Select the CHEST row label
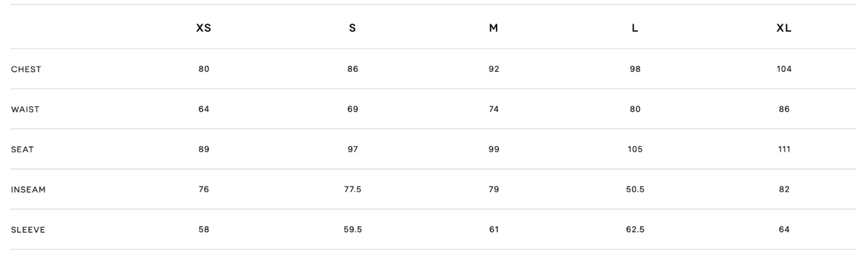The height and width of the screenshot is (272, 868). tap(26, 69)
